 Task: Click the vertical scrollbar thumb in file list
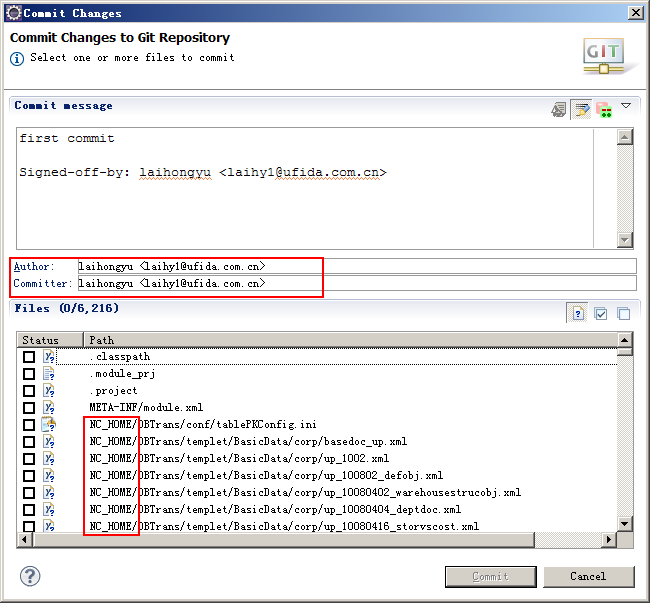tap(625, 352)
